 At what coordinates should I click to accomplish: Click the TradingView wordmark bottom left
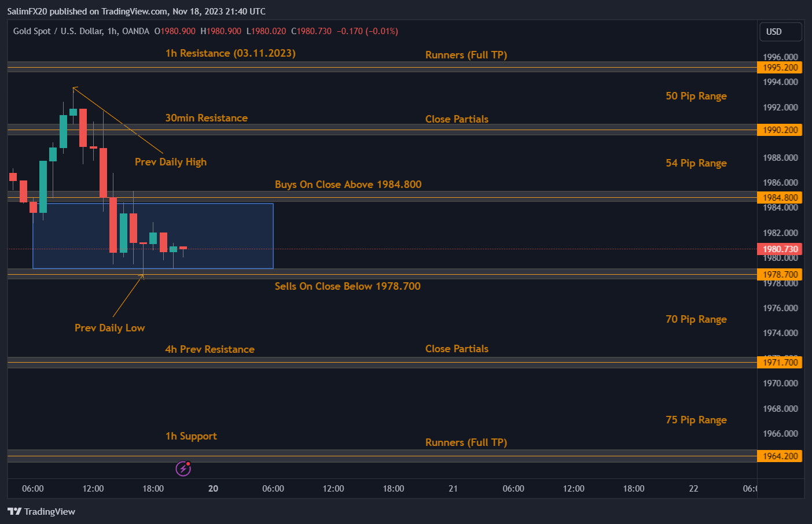point(53,511)
